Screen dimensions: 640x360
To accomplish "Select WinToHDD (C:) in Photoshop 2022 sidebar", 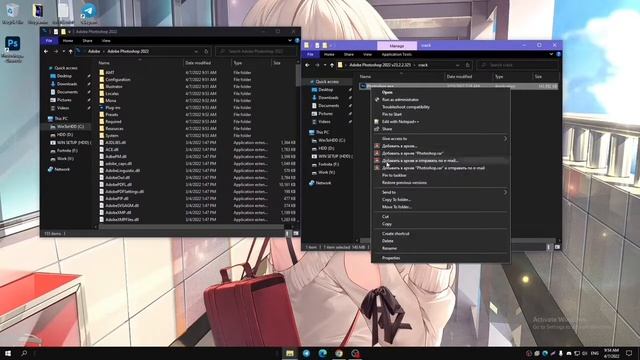I will [71, 127].
